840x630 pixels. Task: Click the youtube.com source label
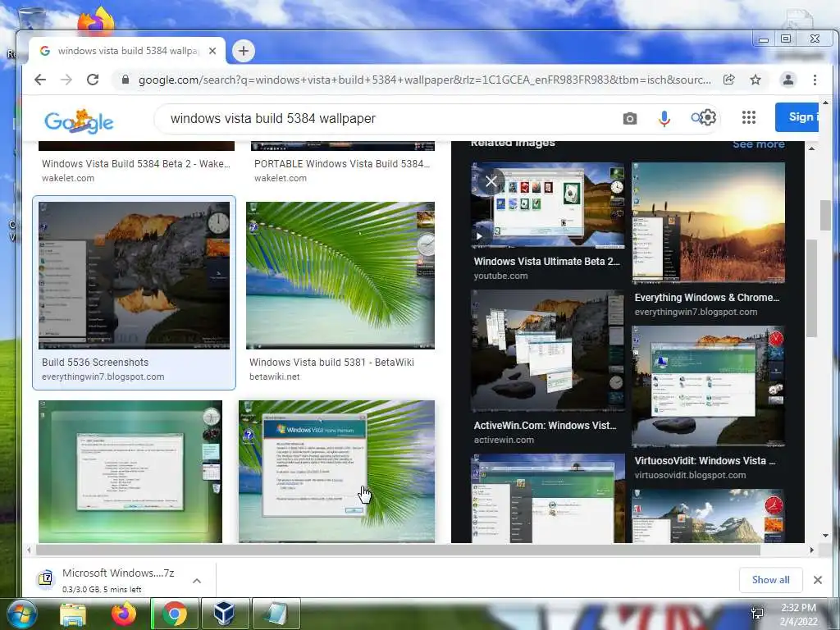[500, 276]
